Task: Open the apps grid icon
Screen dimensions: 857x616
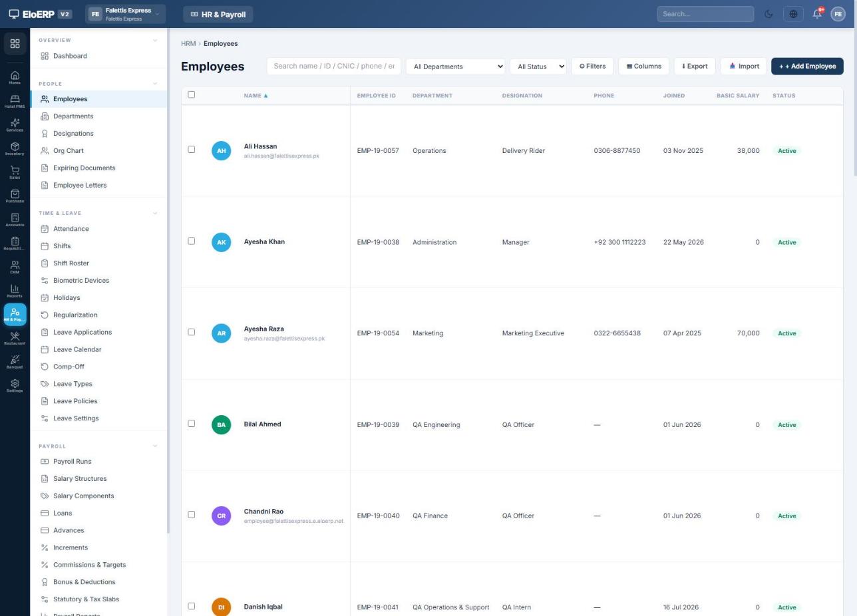Action: click(x=15, y=44)
